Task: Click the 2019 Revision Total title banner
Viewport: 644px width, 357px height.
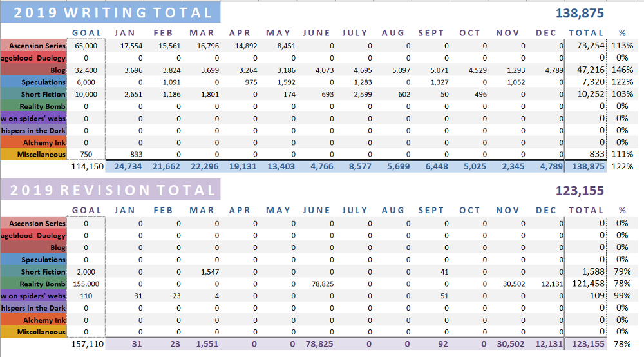Action: pos(110,189)
